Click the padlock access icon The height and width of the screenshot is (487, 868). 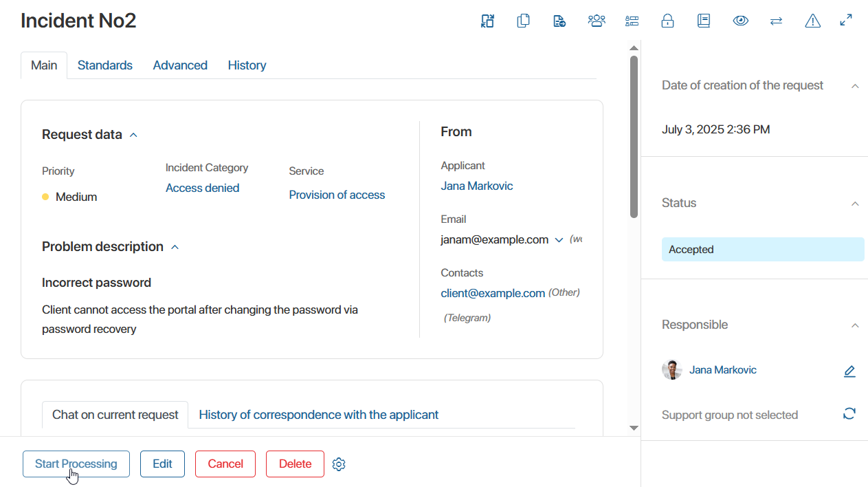pos(667,21)
